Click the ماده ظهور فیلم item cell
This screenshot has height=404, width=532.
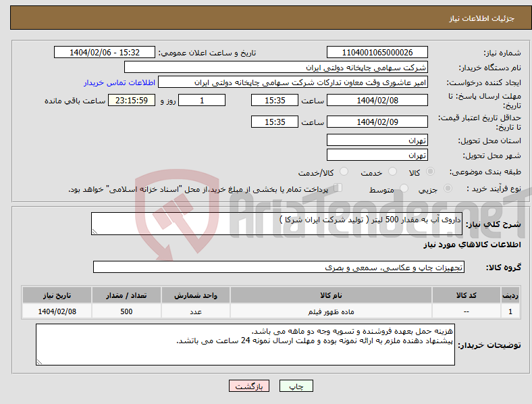pyautogui.click(x=331, y=311)
